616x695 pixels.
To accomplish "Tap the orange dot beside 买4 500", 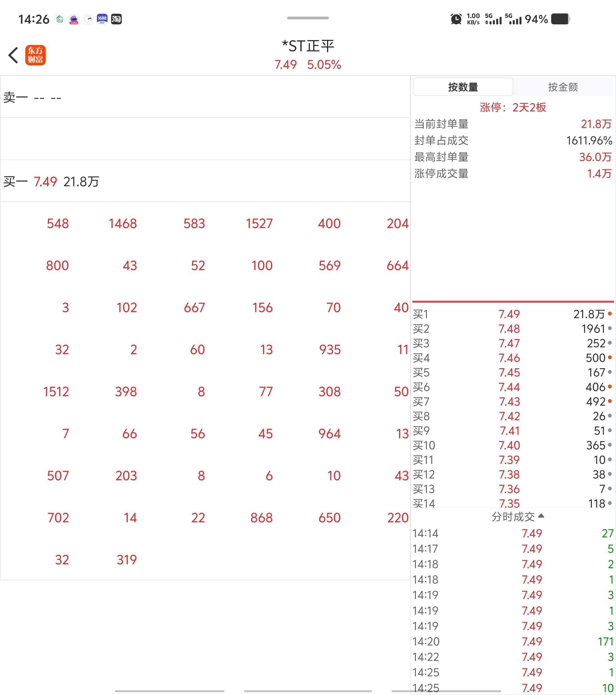I will 610,357.
